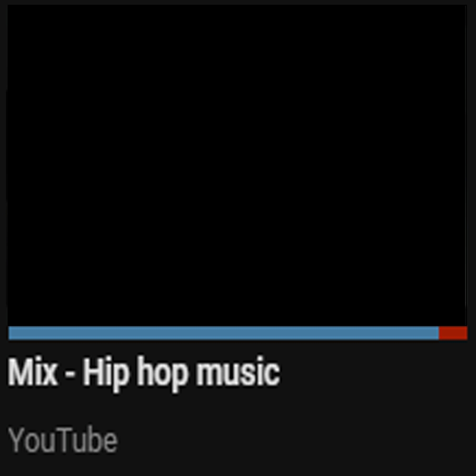Select the bold playlist title text

pos(144,373)
